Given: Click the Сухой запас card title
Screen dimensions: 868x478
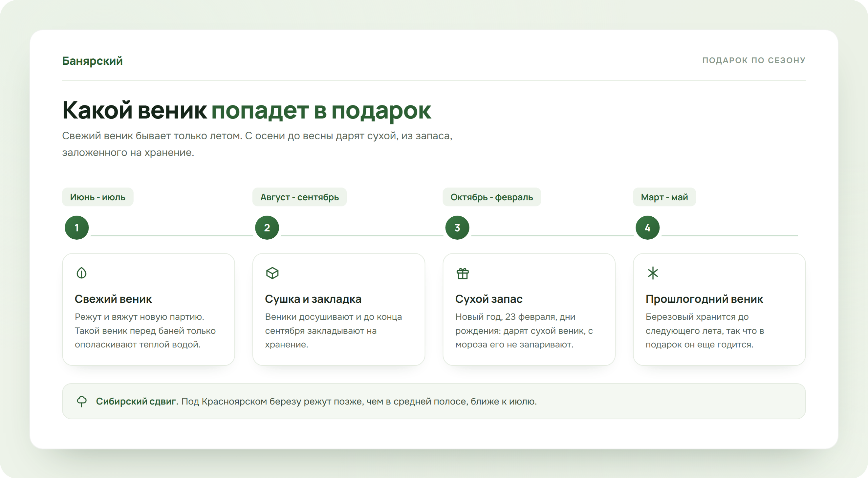Looking at the screenshot, I should click(x=489, y=299).
